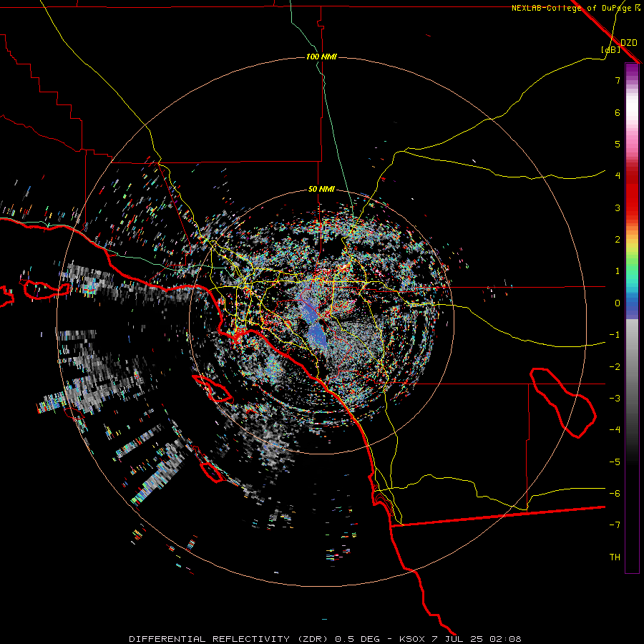The height and width of the screenshot is (644, 644).
Task: Click the purple top of the color bar
Action: click(x=632, y=71)
